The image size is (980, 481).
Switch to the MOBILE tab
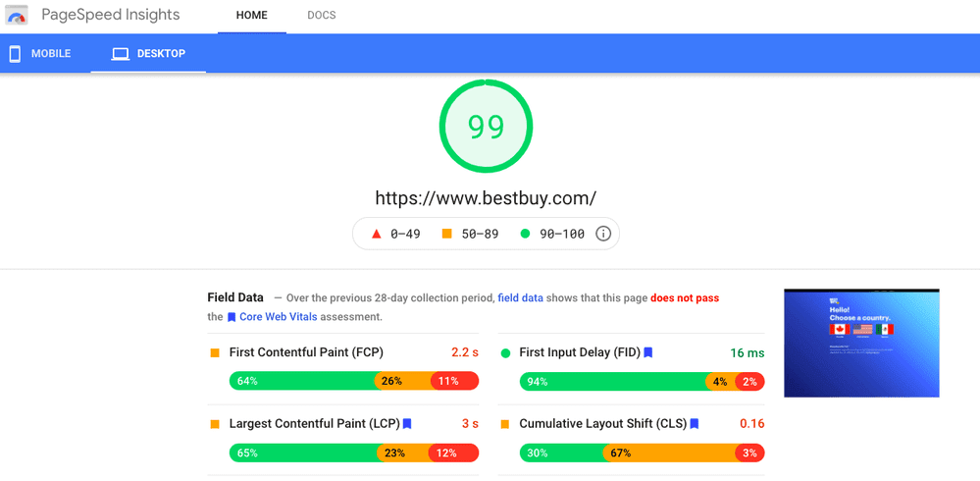click(x=39, y=54)
